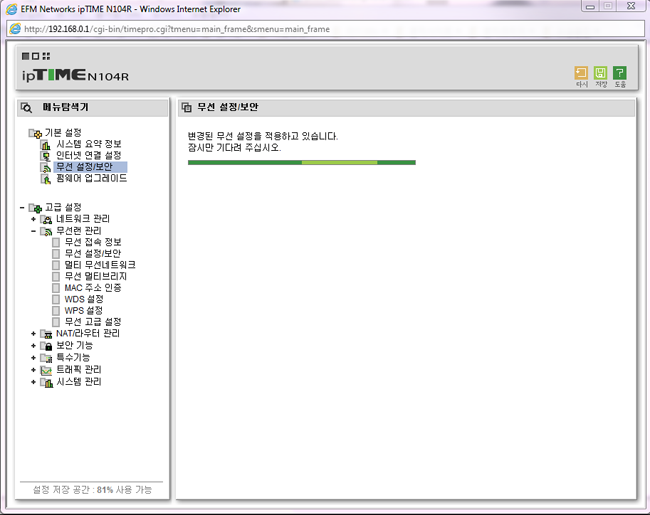650x515 pixels.
Task: Click the 트래픽 관리 graph icon
Action: coord(46,370)
